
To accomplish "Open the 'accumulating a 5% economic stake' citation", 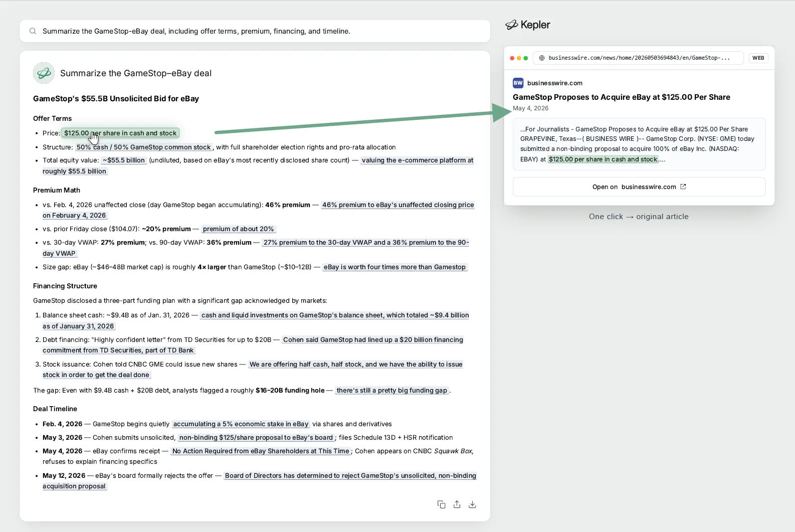I will pyautogui.click(x=241, y=424).
